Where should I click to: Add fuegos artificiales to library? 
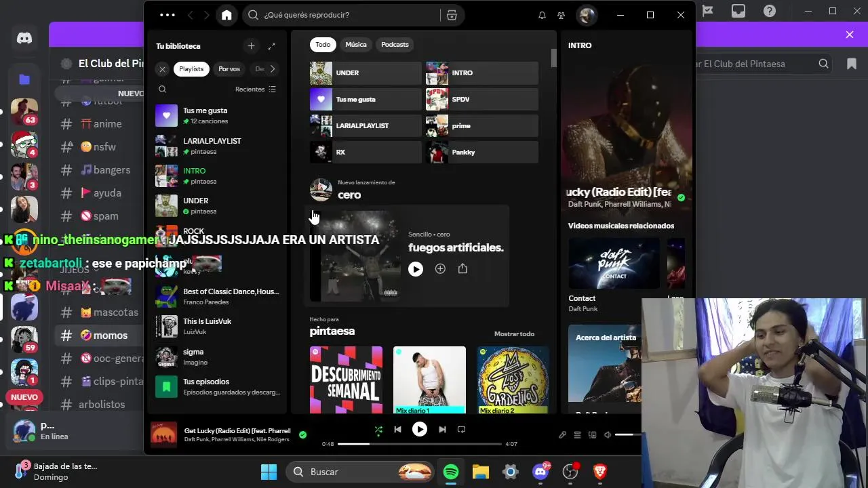(x=440, y=269)
